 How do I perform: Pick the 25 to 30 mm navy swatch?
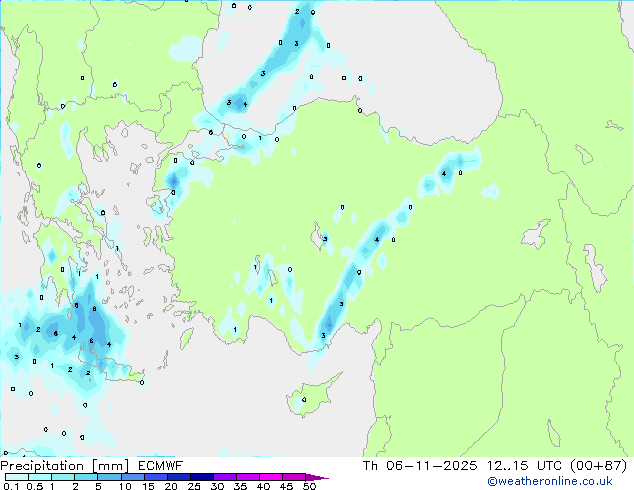coord(201,477)
